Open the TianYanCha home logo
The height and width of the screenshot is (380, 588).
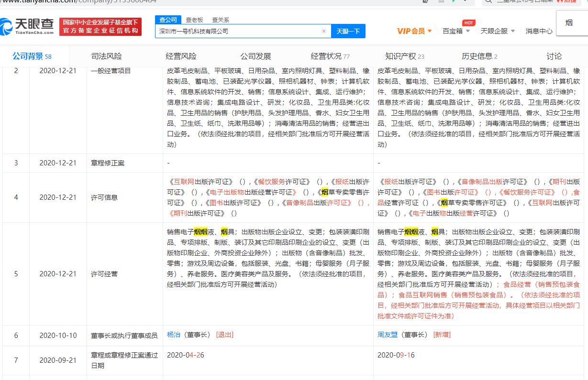point(27,26)
